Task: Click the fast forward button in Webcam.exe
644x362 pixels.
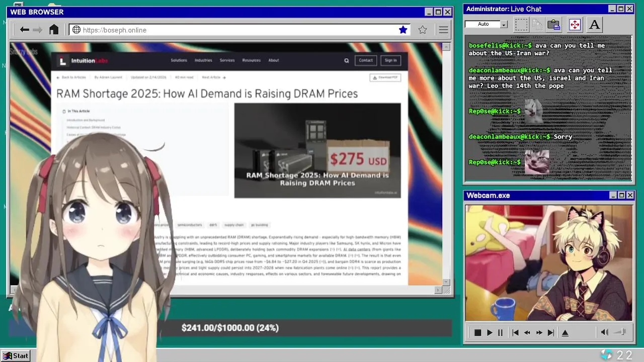Action: (539, 333)
